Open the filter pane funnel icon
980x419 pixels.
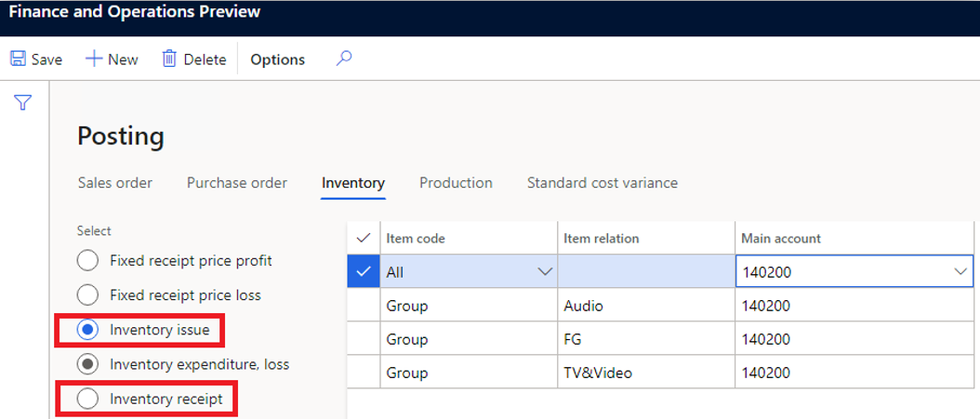23,102
